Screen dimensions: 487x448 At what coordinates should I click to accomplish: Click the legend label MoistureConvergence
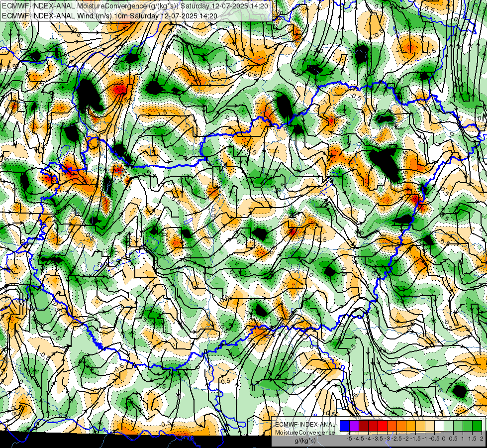click(x=305, y=433)
